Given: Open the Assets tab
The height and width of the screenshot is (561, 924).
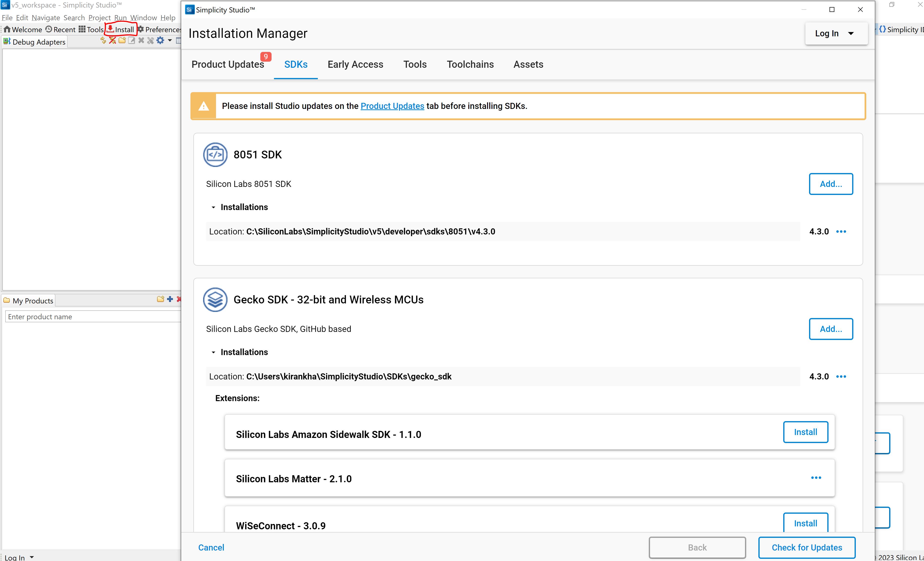Looking at the screenshot, I should click(528, 64).
